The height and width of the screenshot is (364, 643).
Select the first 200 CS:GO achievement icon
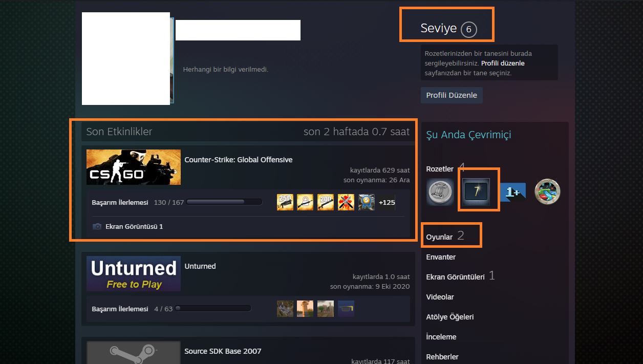tap(326, 202)
